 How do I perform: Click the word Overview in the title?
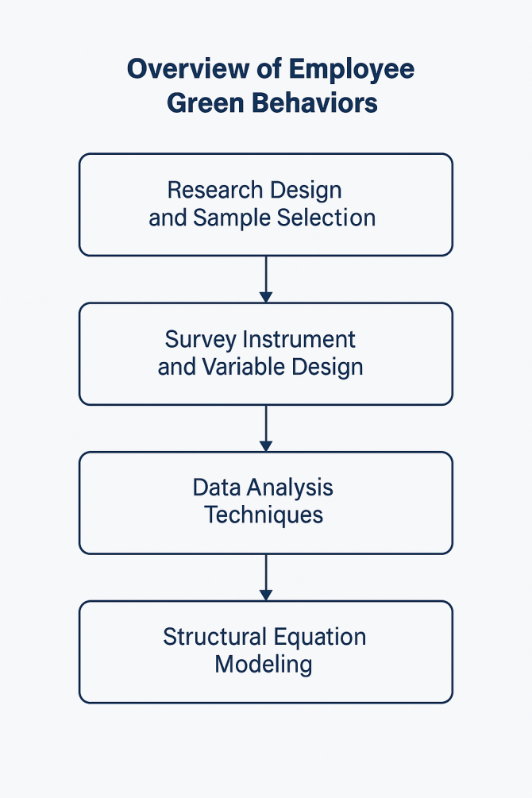[x=188, y=68]
